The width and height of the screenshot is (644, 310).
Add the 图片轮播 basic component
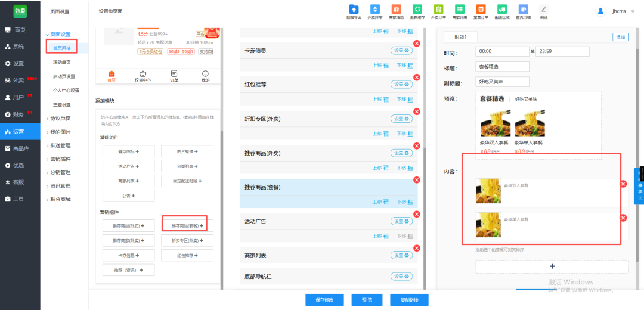tap(187, 151)
